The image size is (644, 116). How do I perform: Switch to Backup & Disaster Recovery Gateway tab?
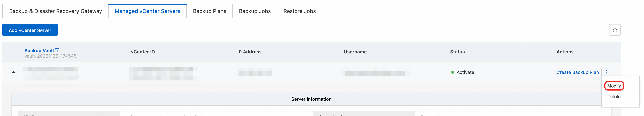click(55, 11)
